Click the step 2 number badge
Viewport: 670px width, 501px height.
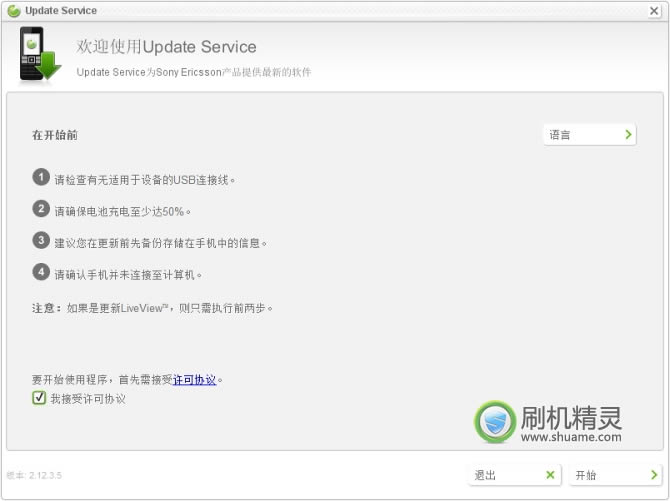tap(41, 209)
